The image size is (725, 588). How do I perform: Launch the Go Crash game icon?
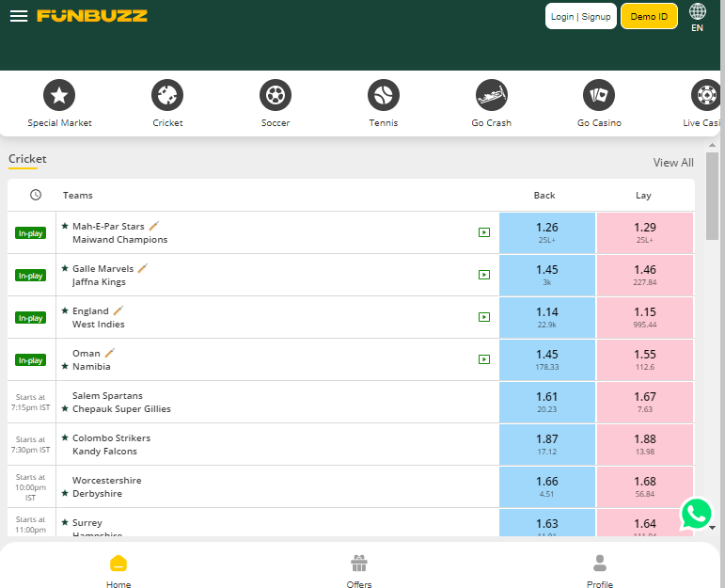tap(492, 95)
